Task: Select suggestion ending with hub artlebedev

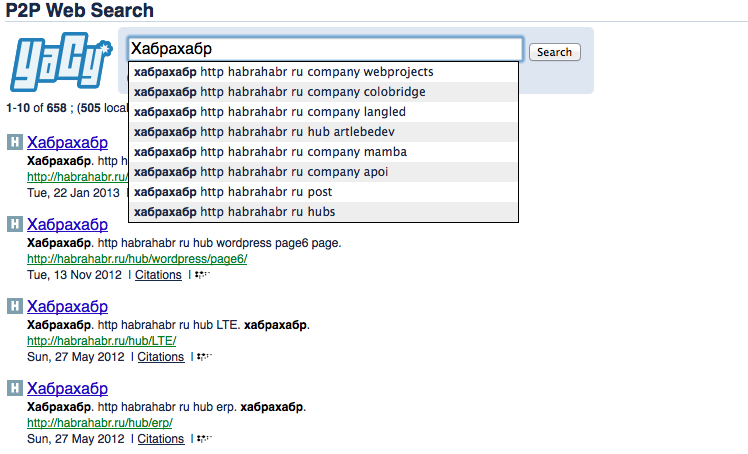Action: click(323, 132)
